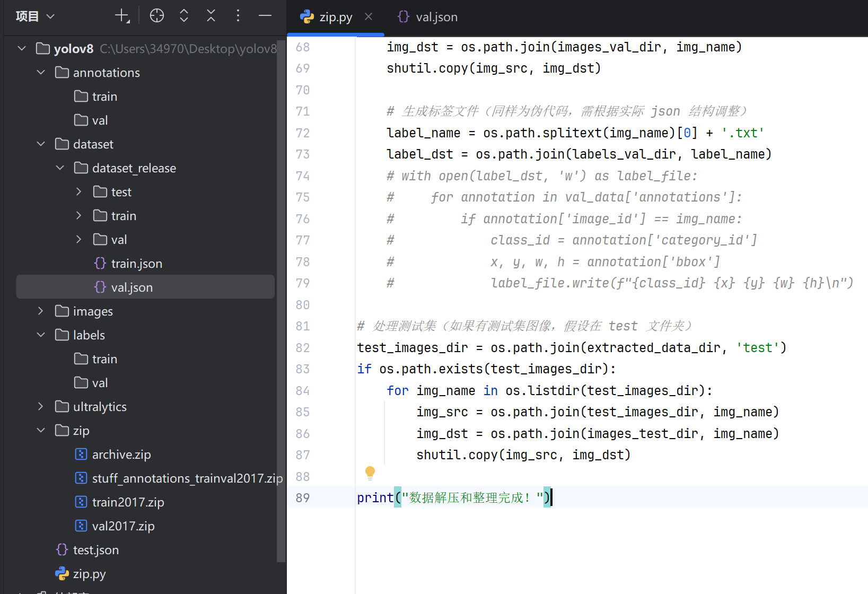Select the train folder under labels
The width and height of the screenshot is (868, 594).
[x=145, y=359]
